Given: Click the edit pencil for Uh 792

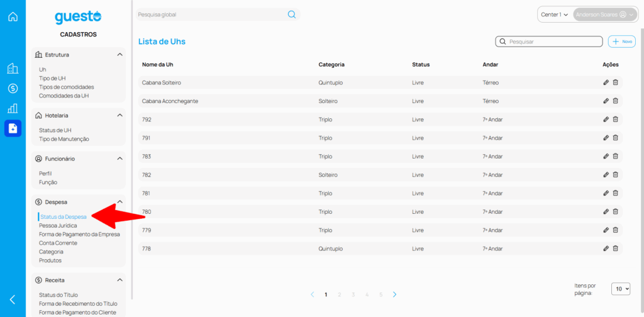Looking at the screenshot, I should coord(606,120).
